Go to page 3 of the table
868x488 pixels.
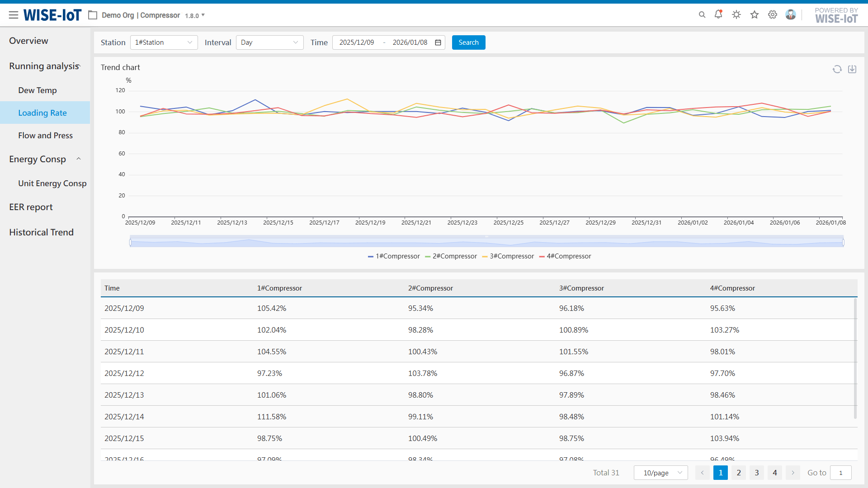pyautogui.click(x=756, y=473)
